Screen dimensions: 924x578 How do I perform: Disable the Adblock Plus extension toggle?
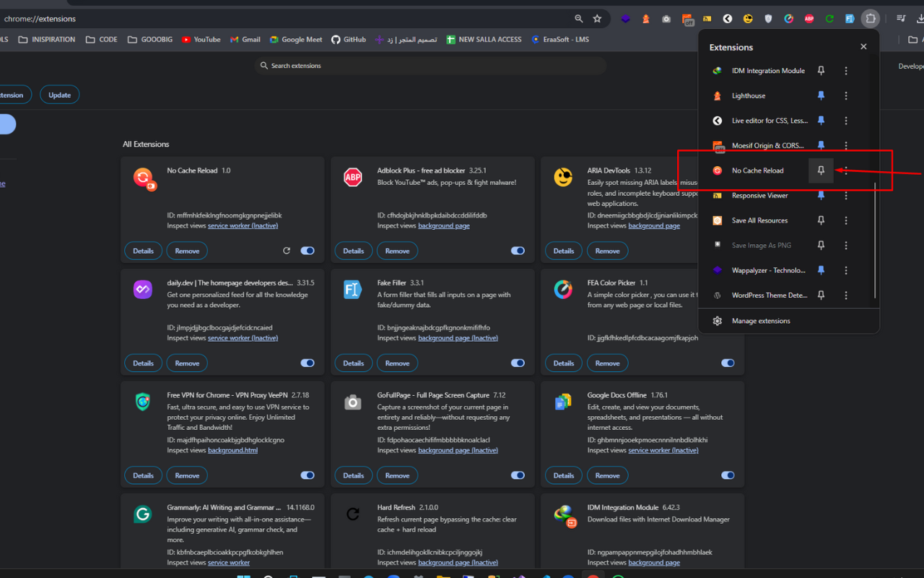coord(518,250)
